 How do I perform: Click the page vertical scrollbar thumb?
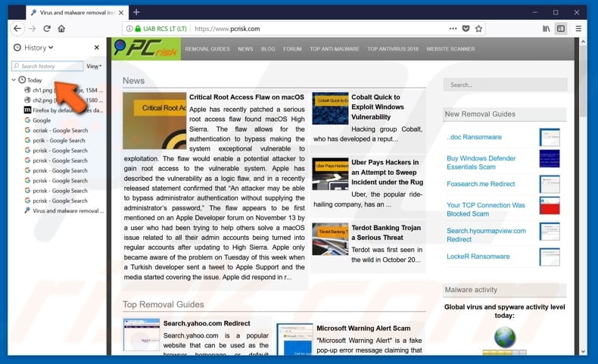(x=583, y=82)
